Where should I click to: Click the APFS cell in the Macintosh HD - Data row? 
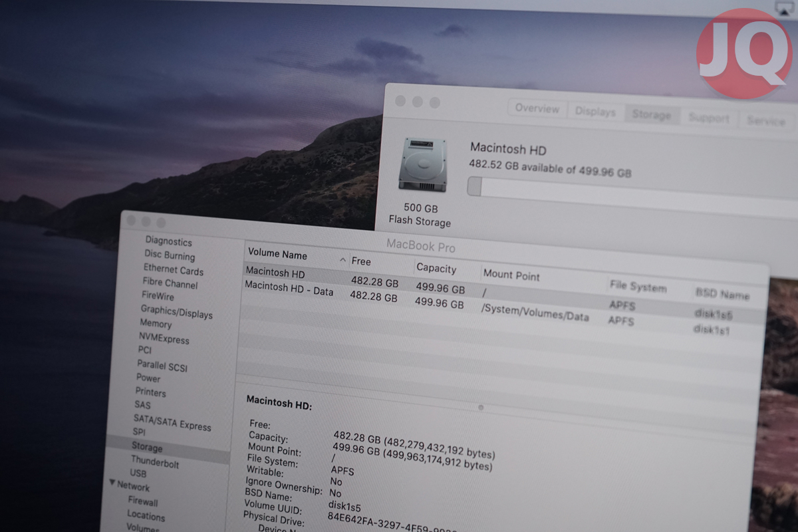point(621,321)
